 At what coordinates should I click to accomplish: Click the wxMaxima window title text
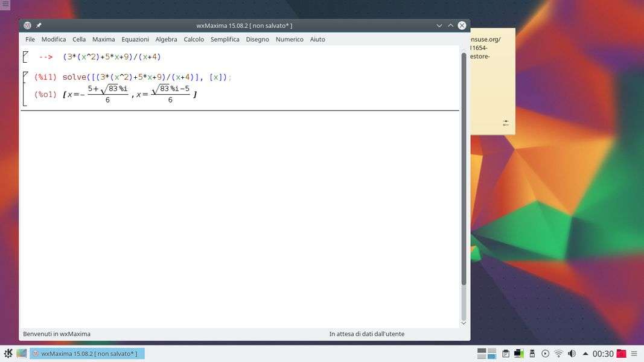point(244,25)
